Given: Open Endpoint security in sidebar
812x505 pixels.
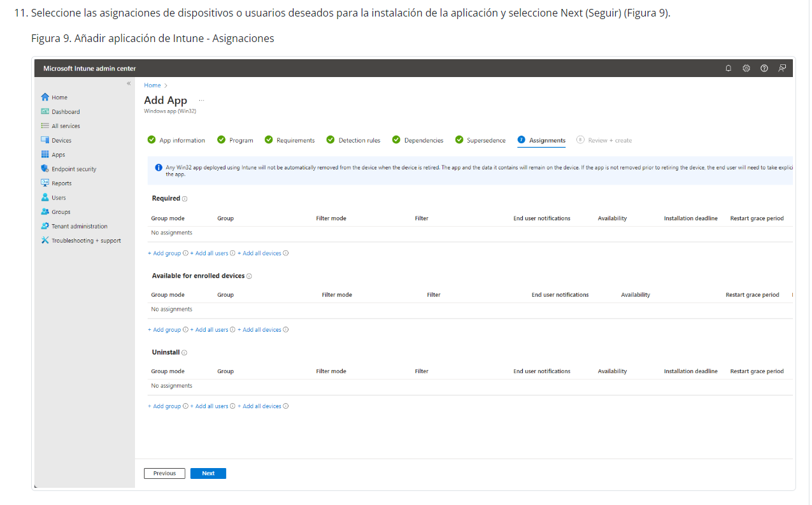Looking at the screenshot, I should [x=69, y=169].
